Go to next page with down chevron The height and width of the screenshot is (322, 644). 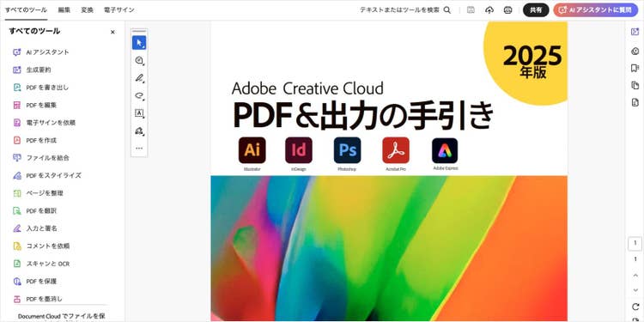coord(635,290)
